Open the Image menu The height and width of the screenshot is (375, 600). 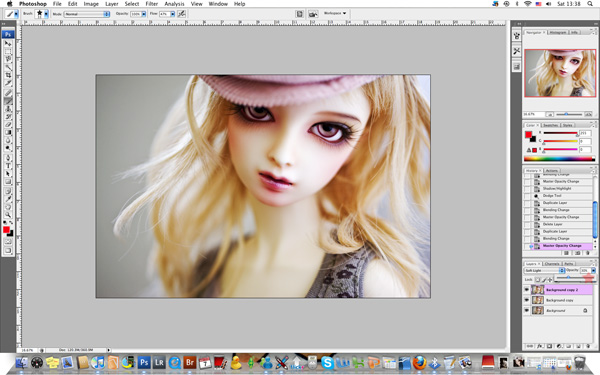pos(91,4)
